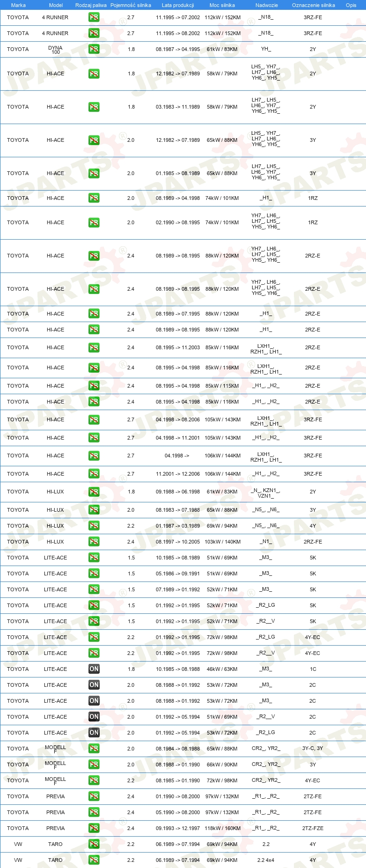Click petrol icon in HI-LUX 3Y row

click(x=94, y=510)
